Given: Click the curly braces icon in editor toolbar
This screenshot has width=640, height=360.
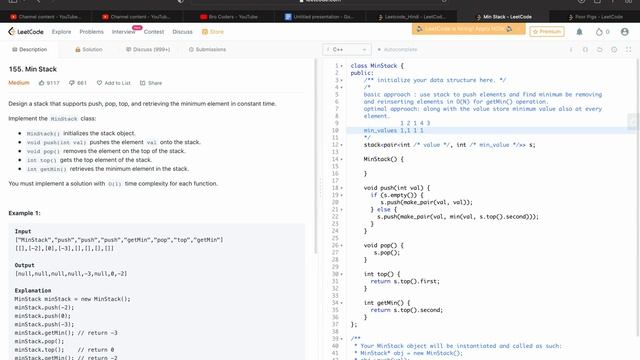Looking at the screenshot, I should [x=585, y=49].
